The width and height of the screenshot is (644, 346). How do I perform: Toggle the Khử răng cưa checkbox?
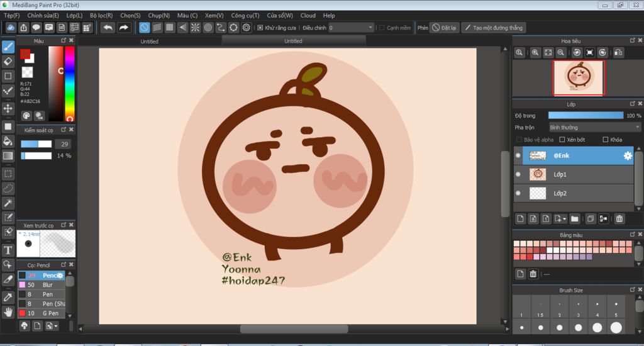[x=260, y=28]
